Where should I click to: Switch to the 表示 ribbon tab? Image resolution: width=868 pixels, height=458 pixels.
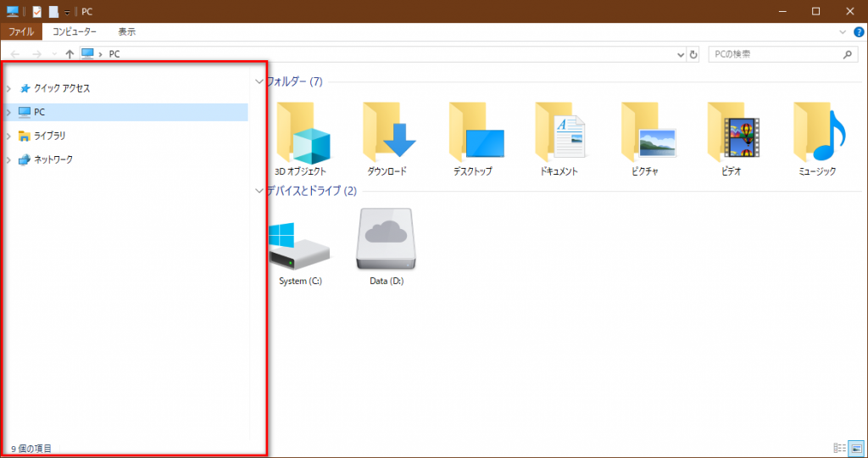coord(126,31)
